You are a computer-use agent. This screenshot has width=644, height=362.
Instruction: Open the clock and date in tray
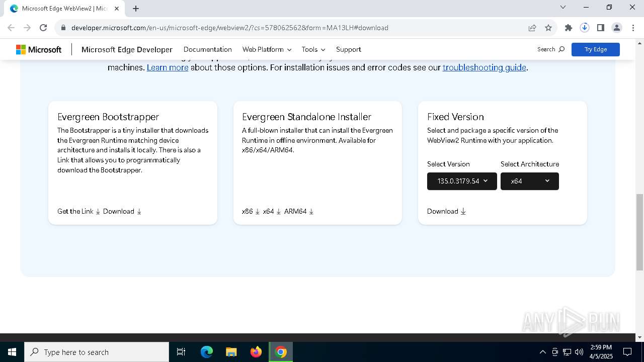[601, 352]
